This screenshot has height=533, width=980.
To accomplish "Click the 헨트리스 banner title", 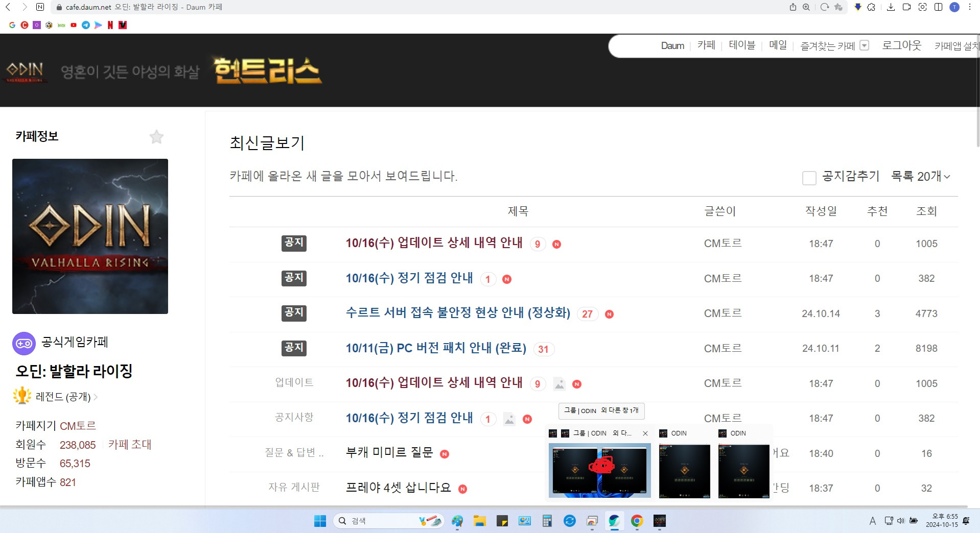I will click(267, 70).
